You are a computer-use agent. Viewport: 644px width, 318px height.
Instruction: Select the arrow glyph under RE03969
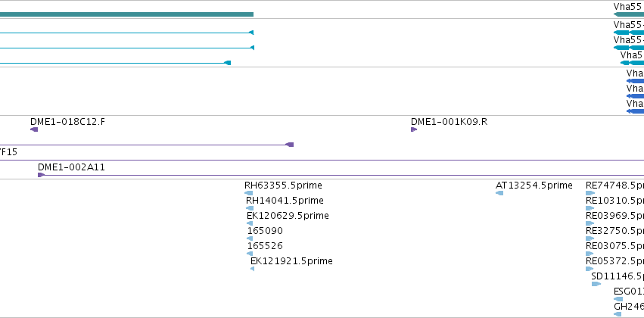click(x=590, y=223)
